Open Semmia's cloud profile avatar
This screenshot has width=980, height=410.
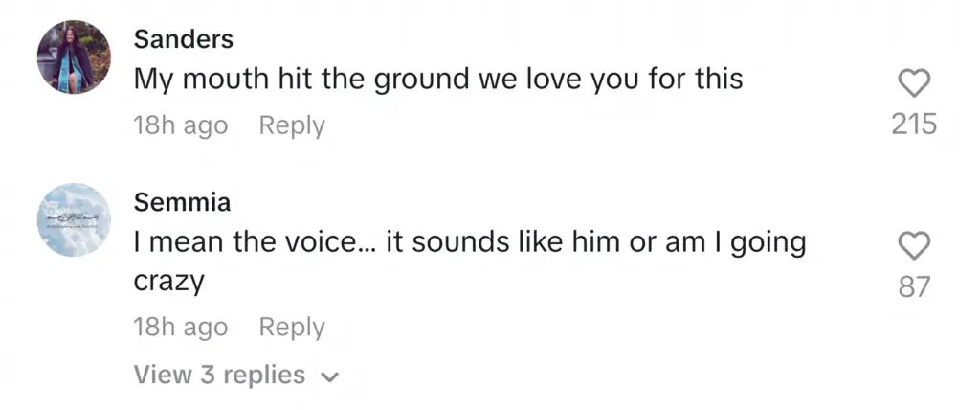[x=76, y=220]
